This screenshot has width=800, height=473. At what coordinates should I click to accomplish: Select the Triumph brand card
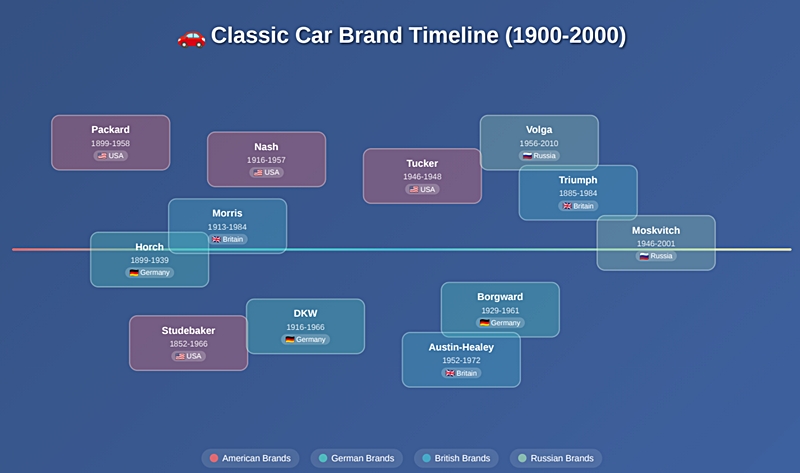pos(578,192)
